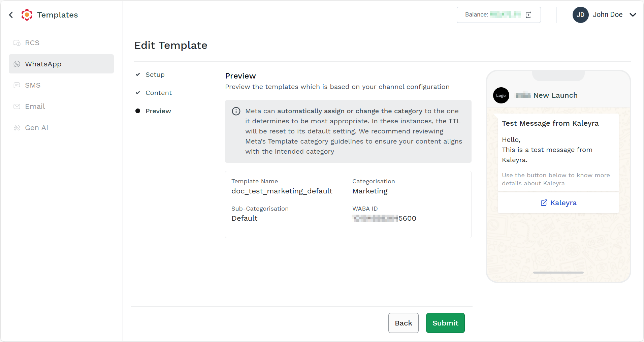Image resolution: width=644 pixels, height=342 pixels.
Task: Click the Kaleyra hexagon logo icon
Action: click(x=27, y=15)
